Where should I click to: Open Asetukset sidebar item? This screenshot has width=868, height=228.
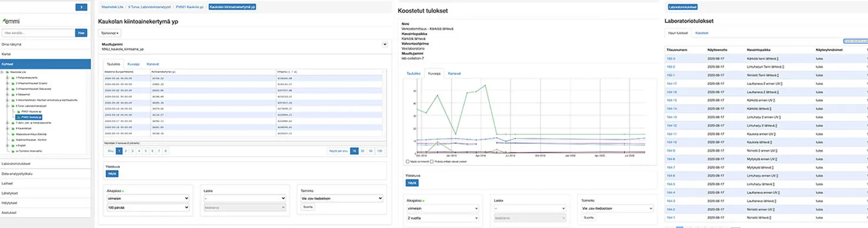[45, 213]
